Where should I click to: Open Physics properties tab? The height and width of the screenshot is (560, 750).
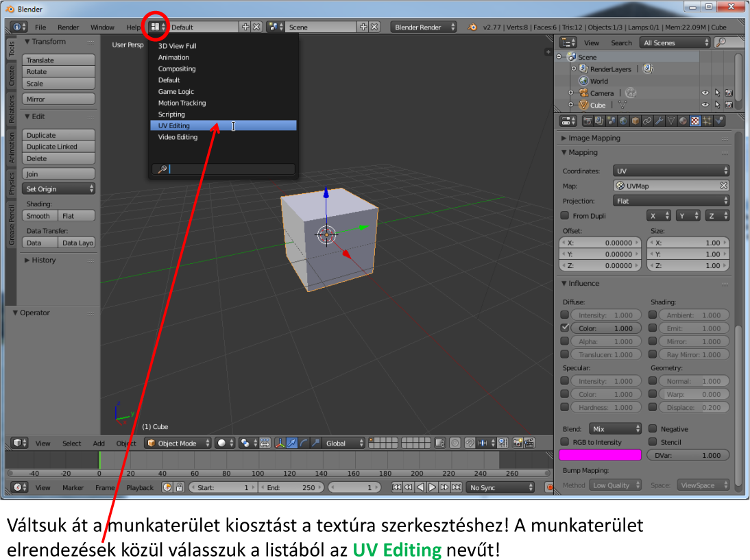pos(719,121)
